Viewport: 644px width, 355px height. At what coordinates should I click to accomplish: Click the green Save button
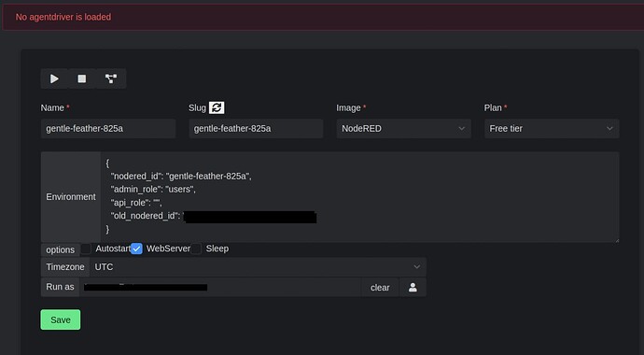[x=61, y=319]
